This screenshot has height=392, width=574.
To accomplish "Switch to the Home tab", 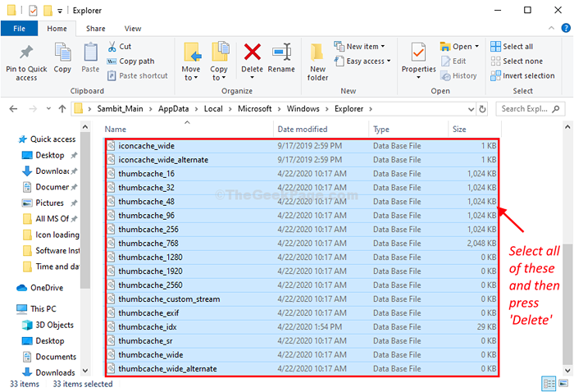I will (x=57, y=29).
